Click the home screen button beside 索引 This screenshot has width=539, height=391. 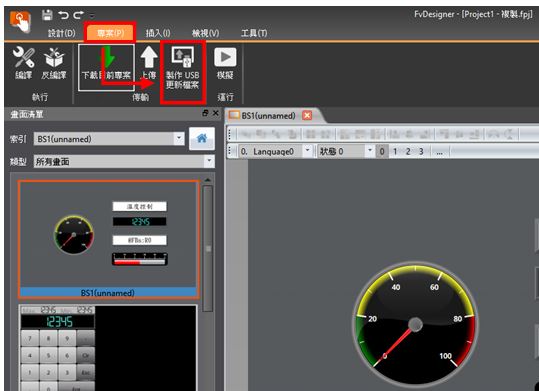click(202, 139)
